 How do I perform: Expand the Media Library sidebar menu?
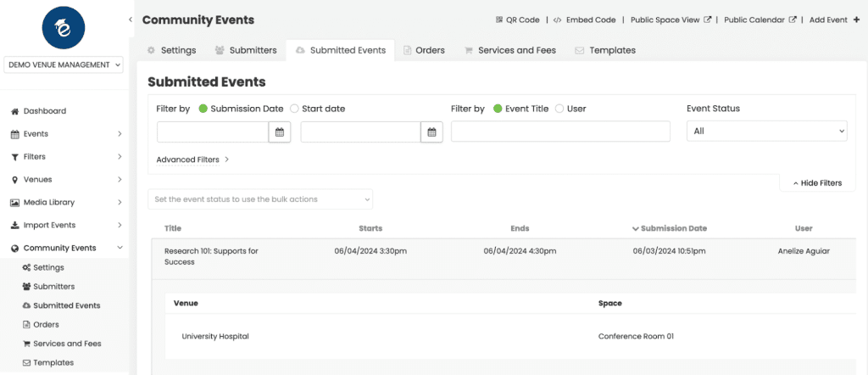coord(120,202)
